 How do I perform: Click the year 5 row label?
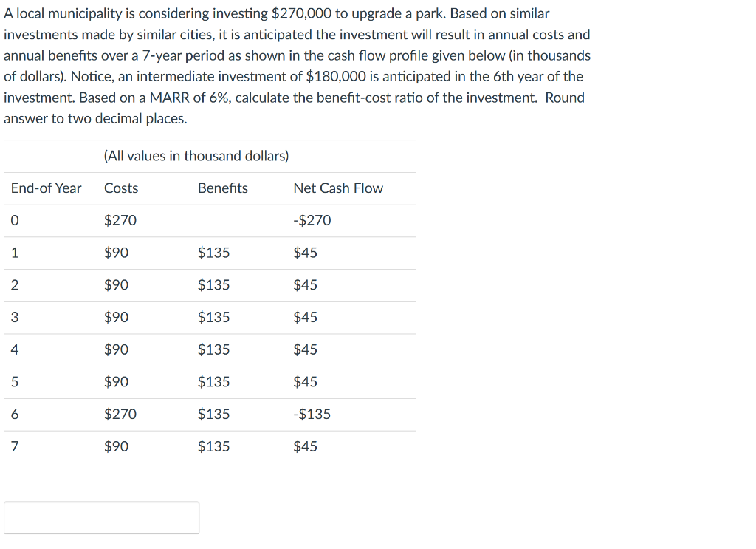coord(15,382)
